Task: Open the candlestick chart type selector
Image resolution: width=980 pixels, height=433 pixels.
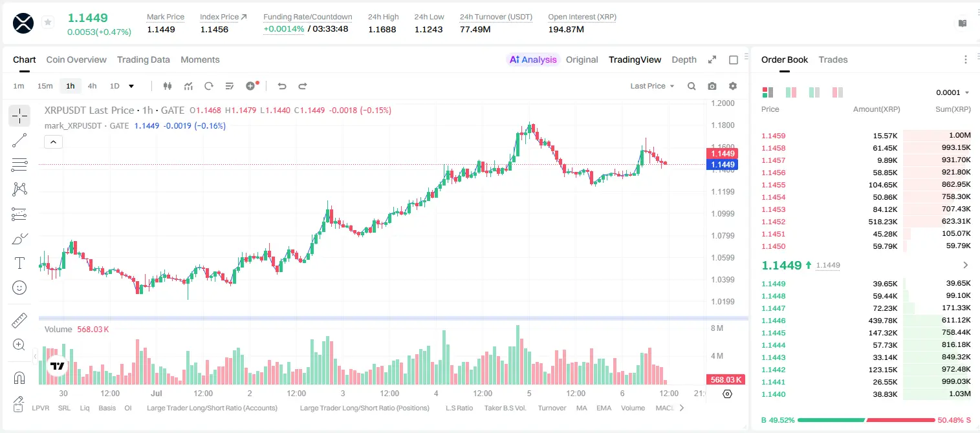Action: (168, 86)
